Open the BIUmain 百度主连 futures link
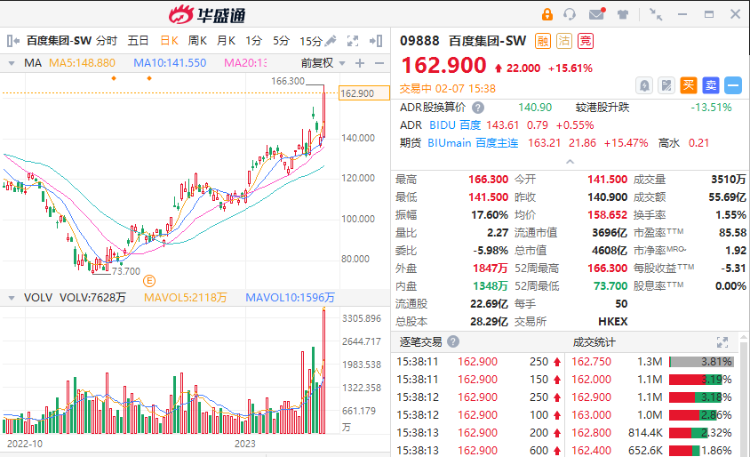The height and width of the screenshot is (457, 750). pos(473,143)
